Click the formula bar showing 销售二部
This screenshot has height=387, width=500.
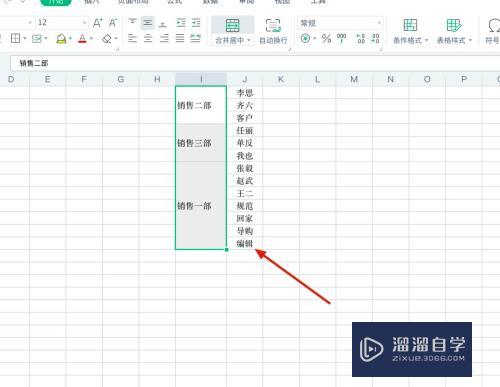pos(255,63)
